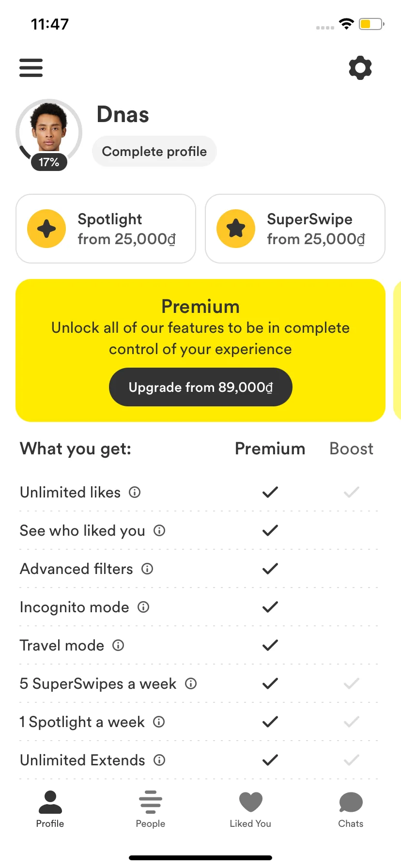Tap the Upgrade from 89,000đ button
401x868 pixels.
click(x=200, y=387)
